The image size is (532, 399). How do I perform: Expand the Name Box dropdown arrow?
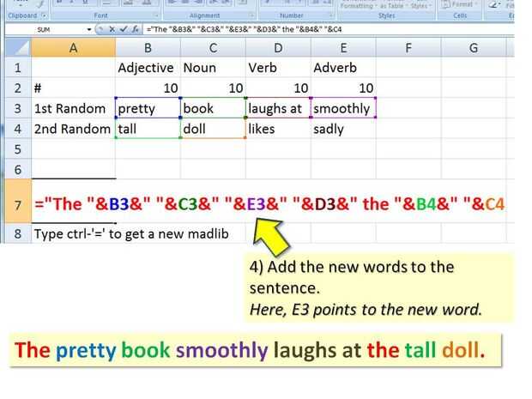point(89,28)
